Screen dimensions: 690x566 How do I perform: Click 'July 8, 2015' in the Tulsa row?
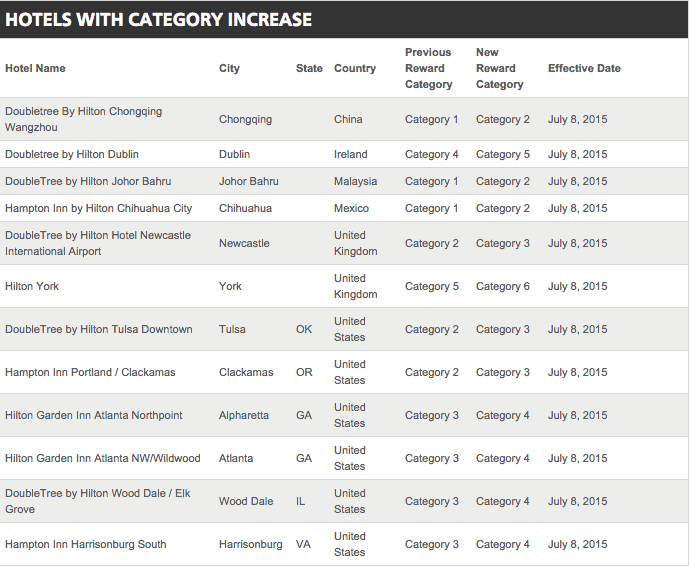(x=577, y=329)
